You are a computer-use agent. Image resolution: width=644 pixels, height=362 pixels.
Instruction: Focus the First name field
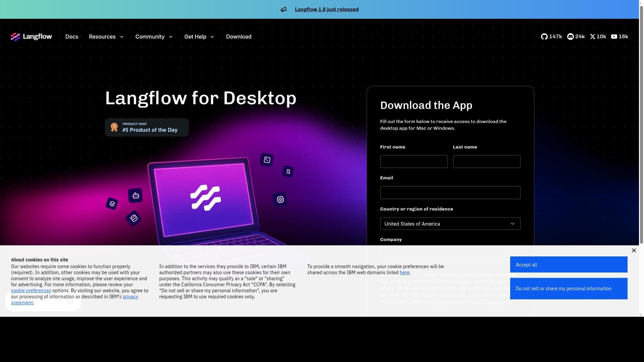coord(414,162)
